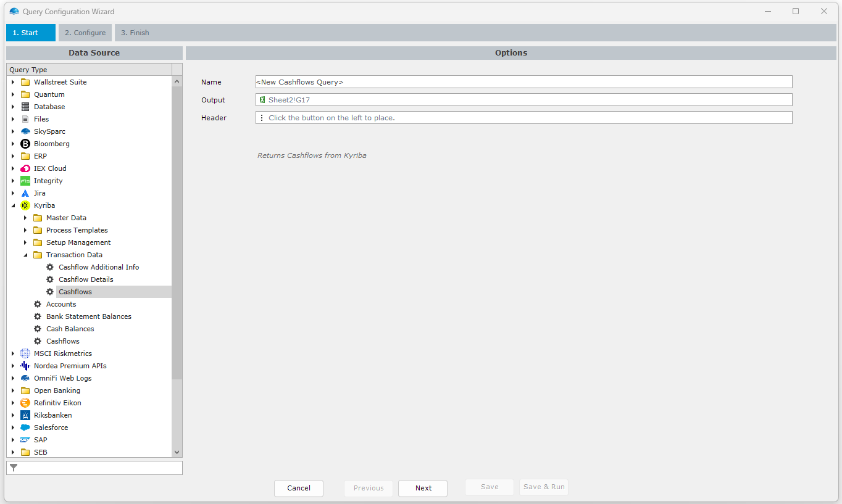842x504 pixels.
Task: Expand the Master Data folder arrow
Action: pyautogui.click(x=25, y=218)
